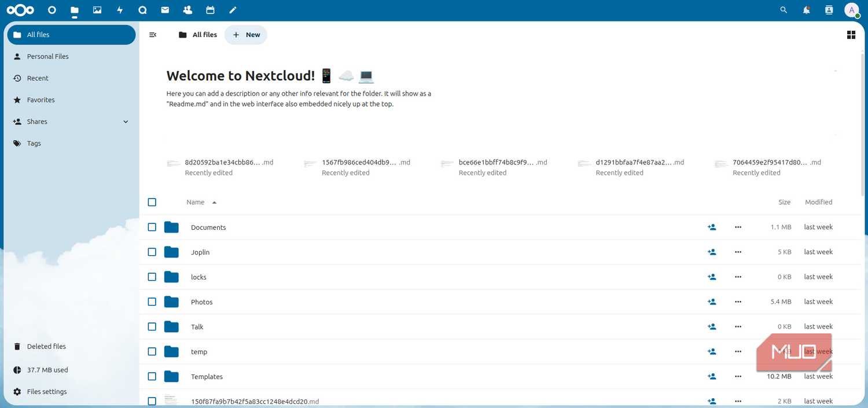The image size is (868, 408).
Task: Open recent file 8d20592ba1e34cbb86….md
Action: click(220, 167)
